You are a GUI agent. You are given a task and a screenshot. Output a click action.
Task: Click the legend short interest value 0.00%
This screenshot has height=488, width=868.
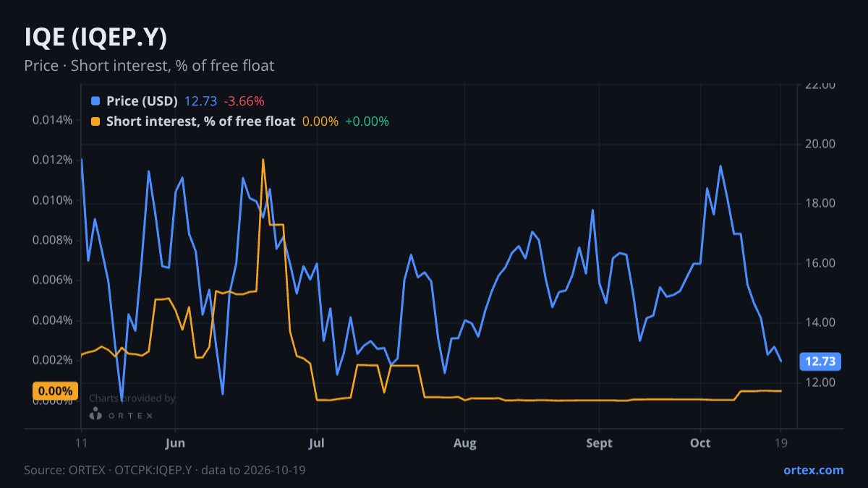pos(320,121)
